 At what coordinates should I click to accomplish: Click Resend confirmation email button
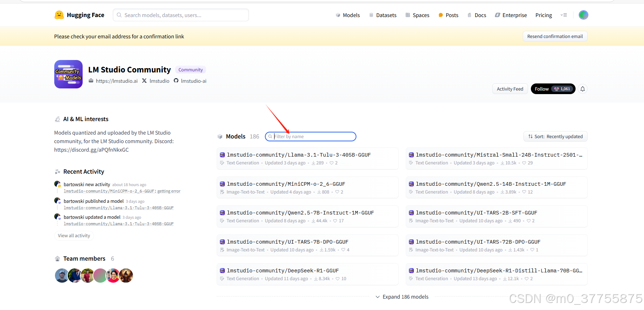[x=555, y=36]
